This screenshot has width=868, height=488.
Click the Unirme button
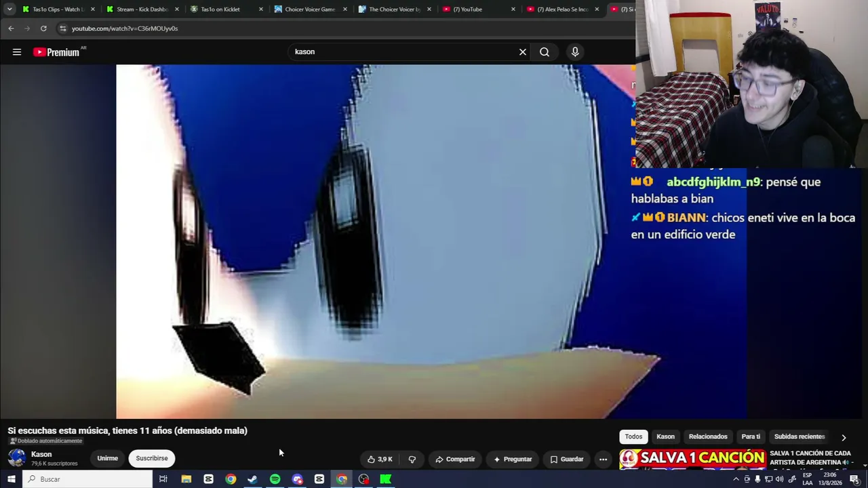tap(107, 459)
